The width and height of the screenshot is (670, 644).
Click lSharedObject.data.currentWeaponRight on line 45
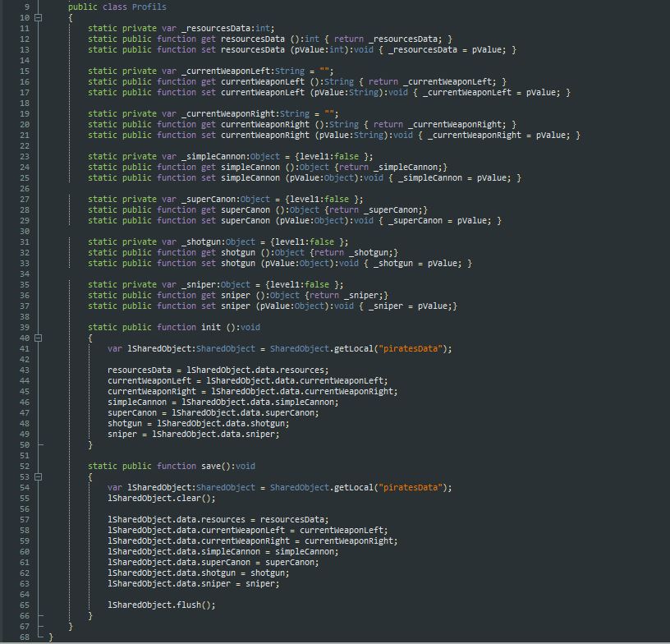click(302, 392)
